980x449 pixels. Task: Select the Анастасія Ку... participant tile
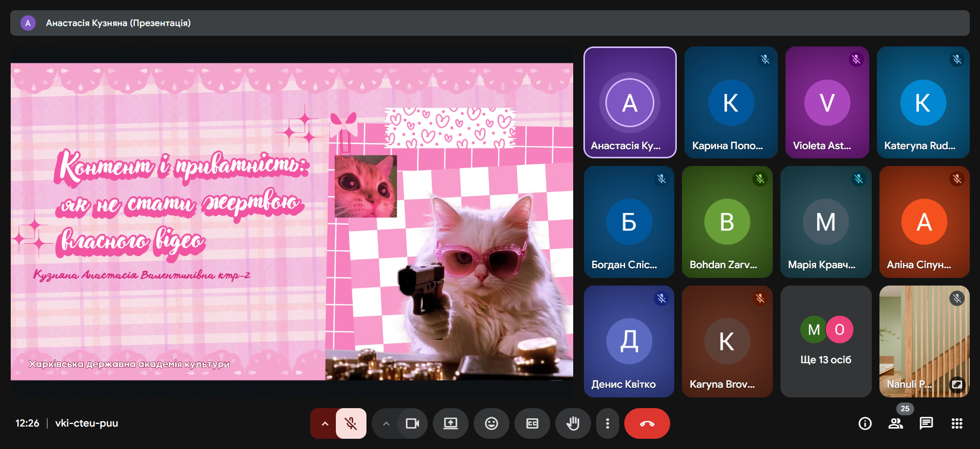point(629,102)
